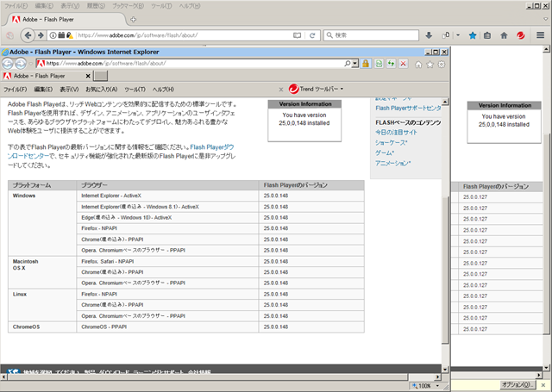Image resolution: width=552 pixels, height=392 pixels.
Task: Go back in the Firefox window
Action: pos(28,35)
